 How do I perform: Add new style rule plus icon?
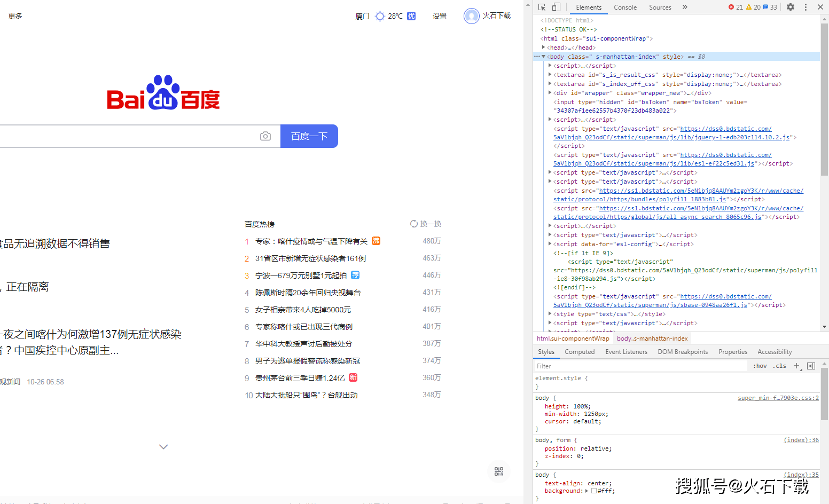pos(796,366)
